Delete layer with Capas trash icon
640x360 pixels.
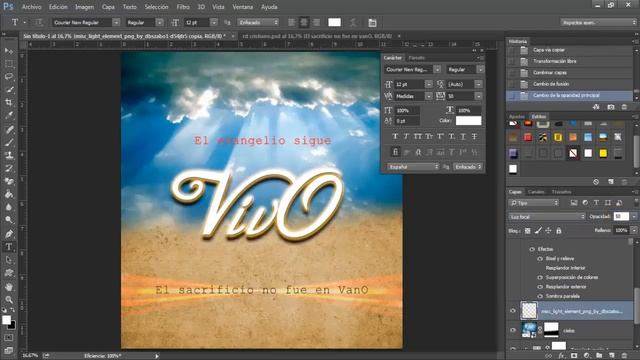(x=624, y=356)
